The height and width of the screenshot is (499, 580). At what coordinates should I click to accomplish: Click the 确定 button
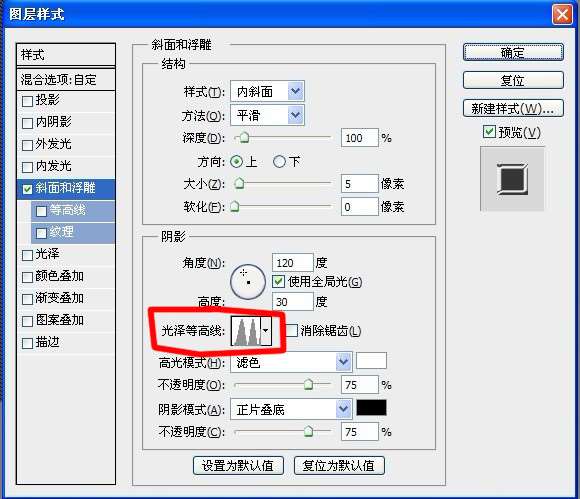[x=513, y=53]
